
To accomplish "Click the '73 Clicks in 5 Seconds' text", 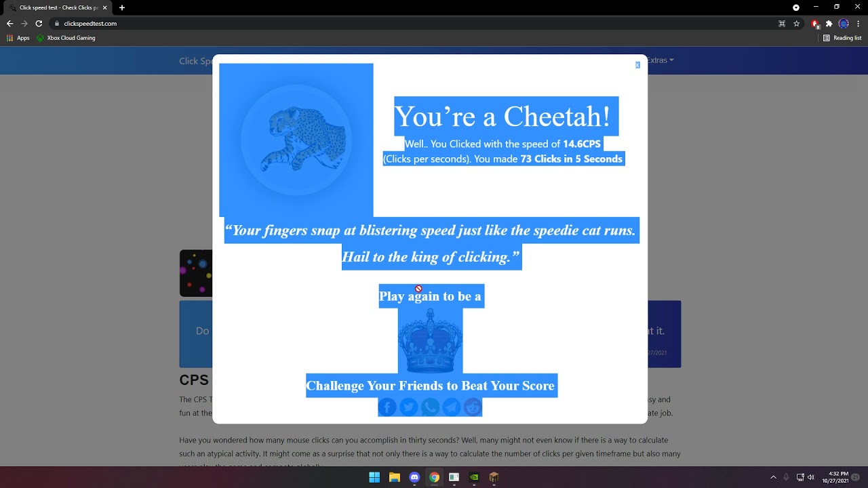I will pyautogui.click(x=571, y=159).
